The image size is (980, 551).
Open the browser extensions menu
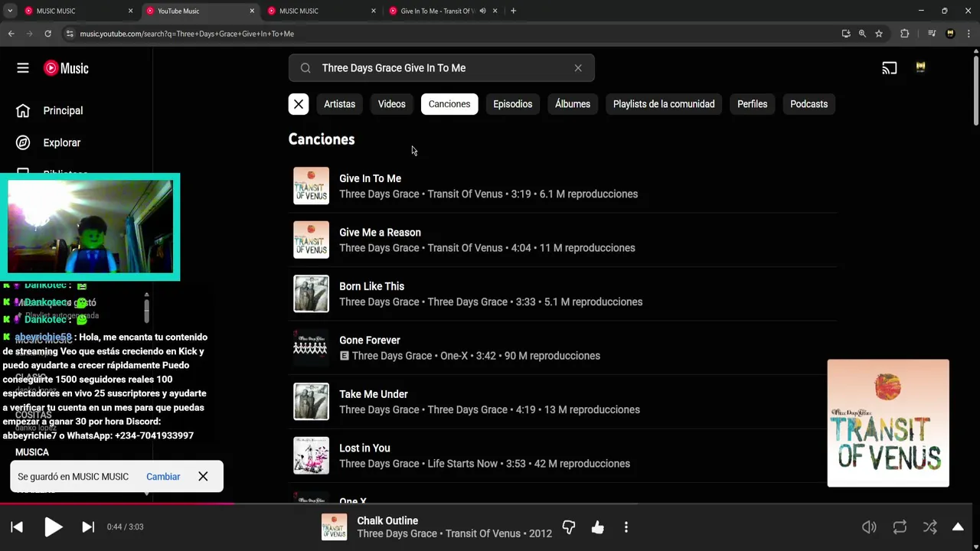coord(904,34)
